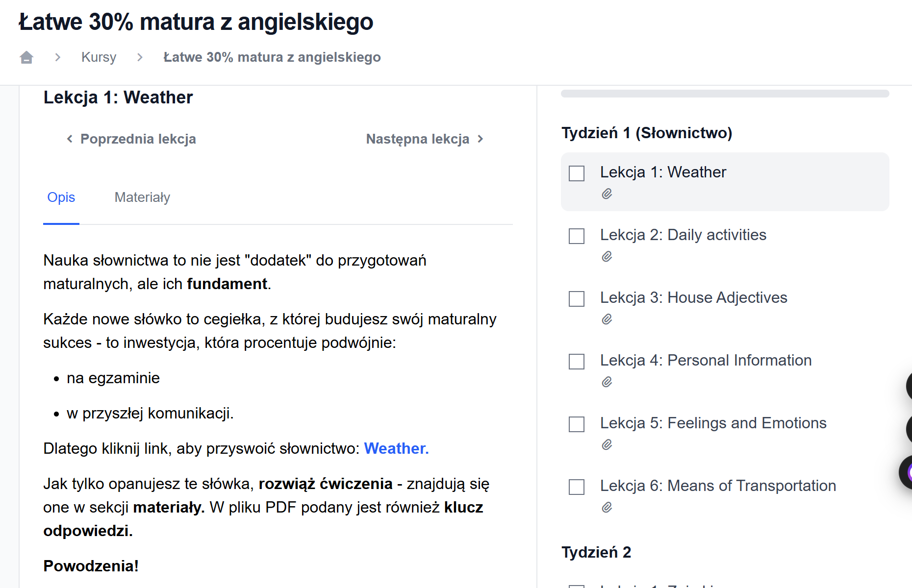Image resolution: width=912 pixels, height=588 pixels.
Task: Click attachment icon under Lekcja 2: Daily activities
Action: point(607,257)
